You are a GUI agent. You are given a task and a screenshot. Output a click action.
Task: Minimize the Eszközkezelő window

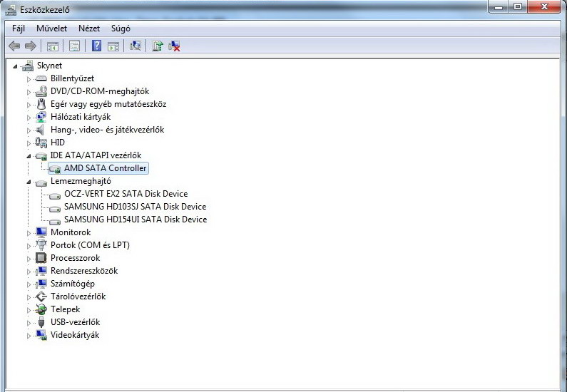click(499, 7)
